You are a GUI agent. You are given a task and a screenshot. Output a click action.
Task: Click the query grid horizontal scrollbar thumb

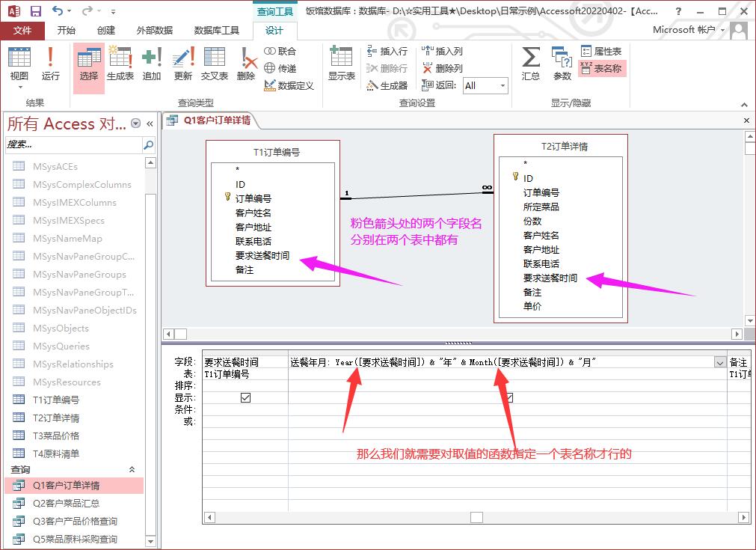pos(476,517)
